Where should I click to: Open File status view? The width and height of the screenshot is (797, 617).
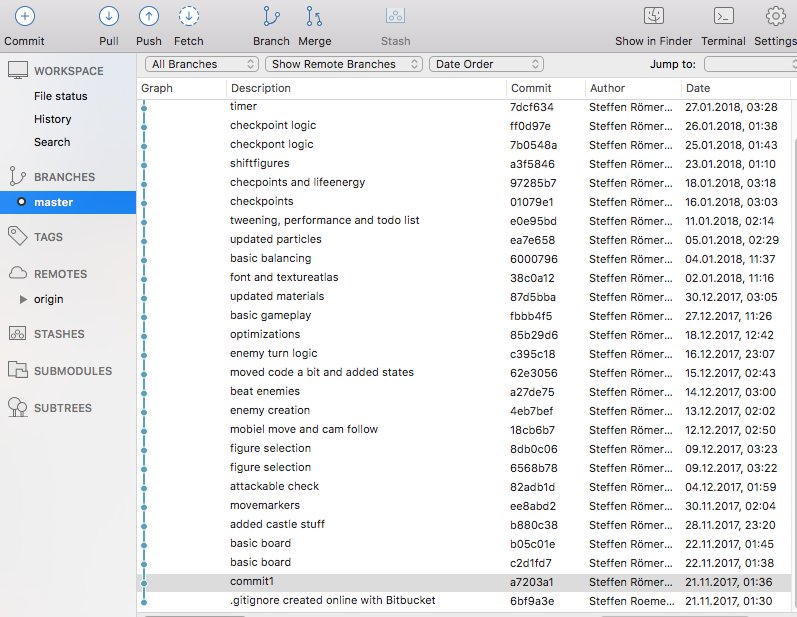(60, 96)
